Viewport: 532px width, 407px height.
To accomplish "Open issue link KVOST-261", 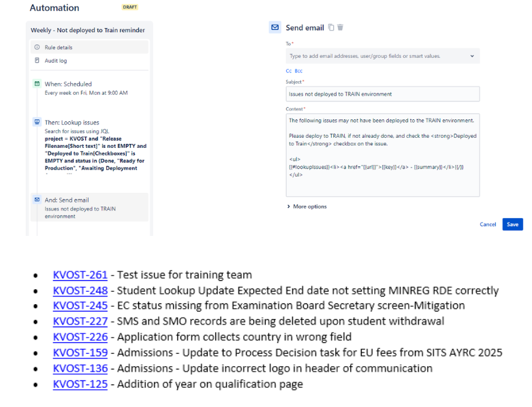I will [80, 275].
